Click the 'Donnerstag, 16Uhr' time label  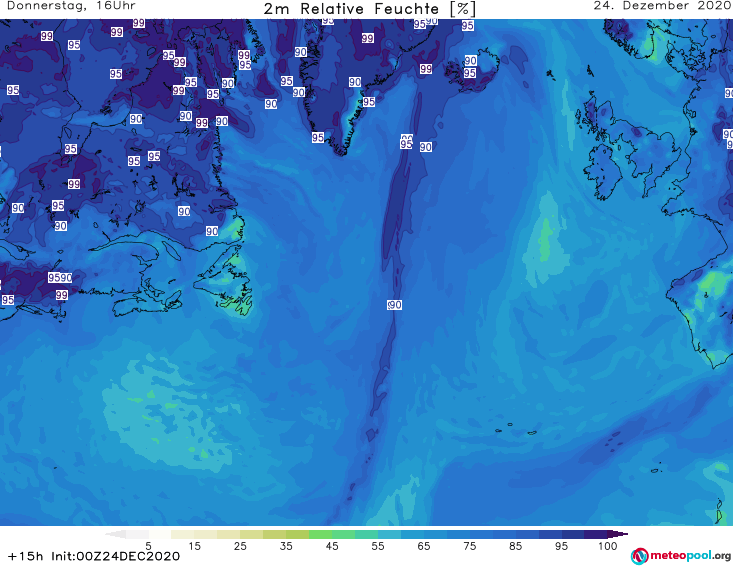[71, 6]
